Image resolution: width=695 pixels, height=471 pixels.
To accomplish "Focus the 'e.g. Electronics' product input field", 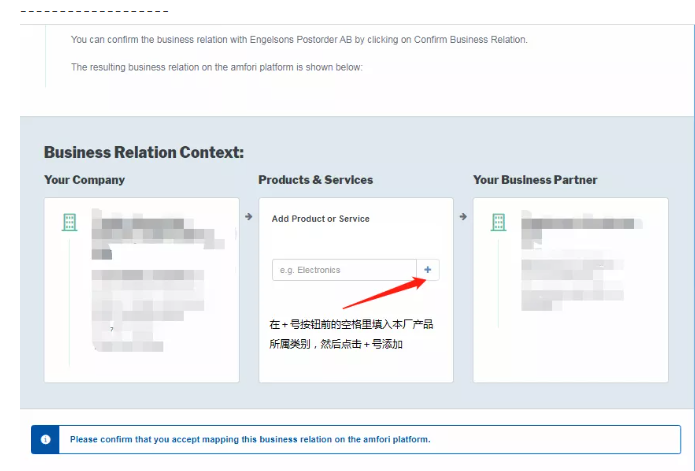I will (x=343, y=270).
